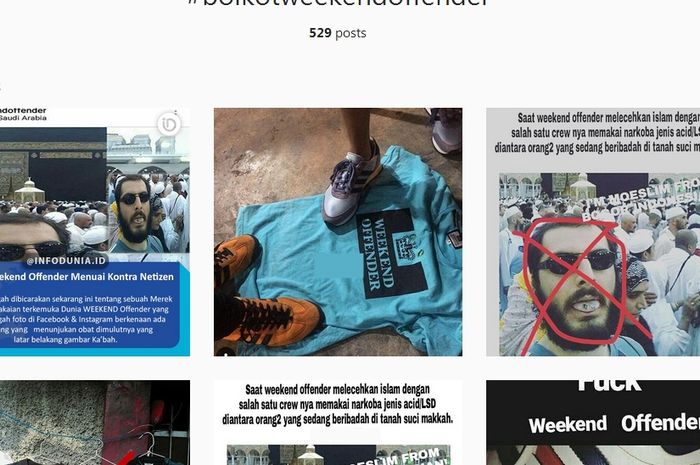
Task: Open the black 'Fuck Weekend Offender' post
Action: (593, 423)
